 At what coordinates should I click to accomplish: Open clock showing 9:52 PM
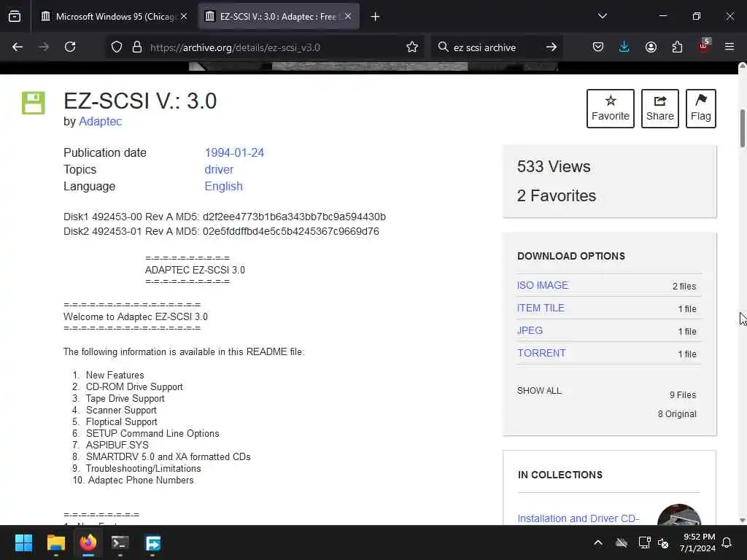[697, 542]
